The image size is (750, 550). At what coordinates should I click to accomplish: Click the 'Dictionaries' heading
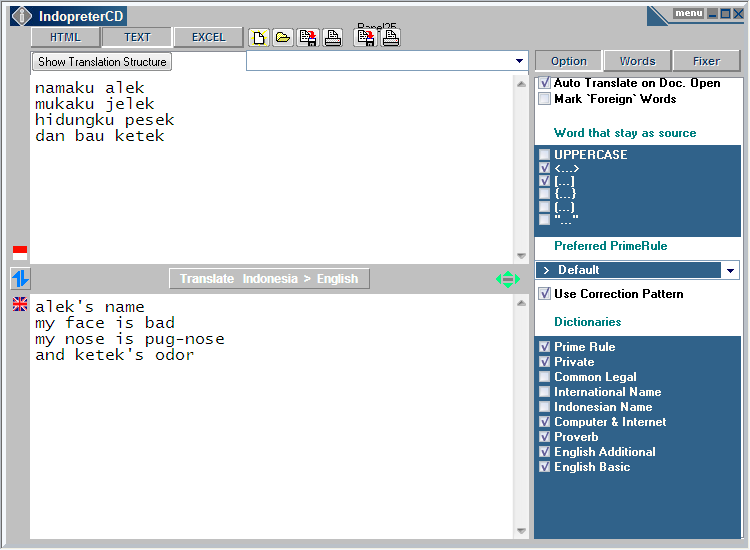pos(587,322)
